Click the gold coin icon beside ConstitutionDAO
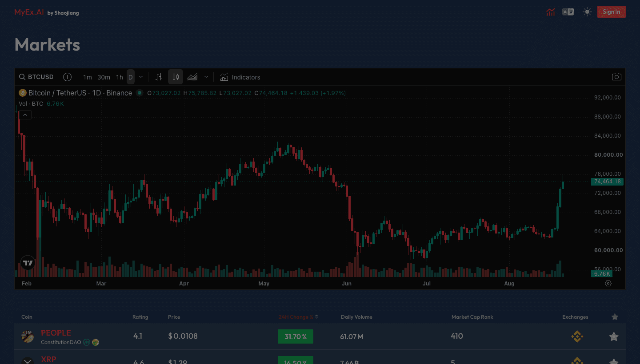640x364 pixels. (96, 342)
